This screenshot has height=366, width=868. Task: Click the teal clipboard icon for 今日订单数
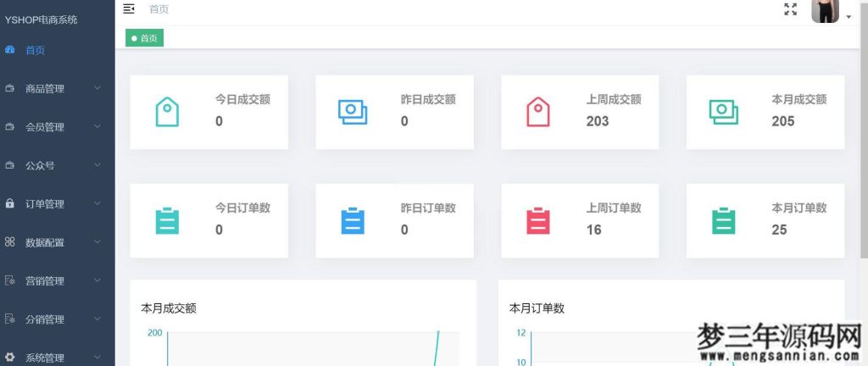(167, 220)
